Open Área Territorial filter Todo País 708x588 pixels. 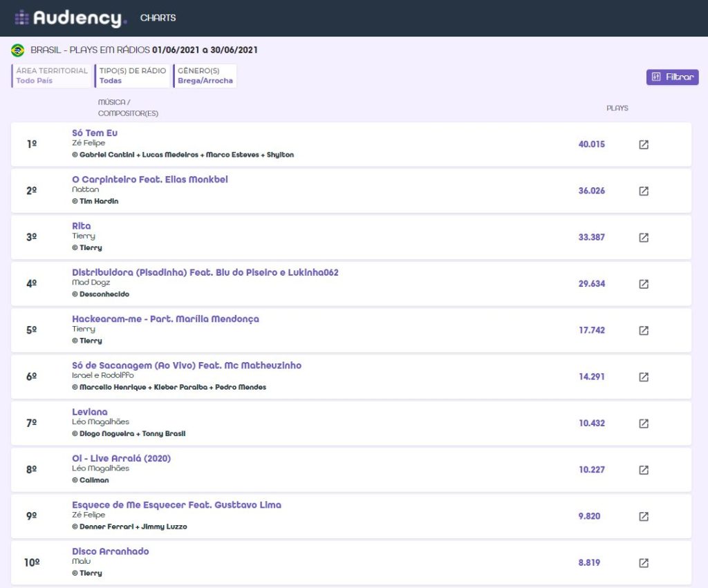pos(50,76)
